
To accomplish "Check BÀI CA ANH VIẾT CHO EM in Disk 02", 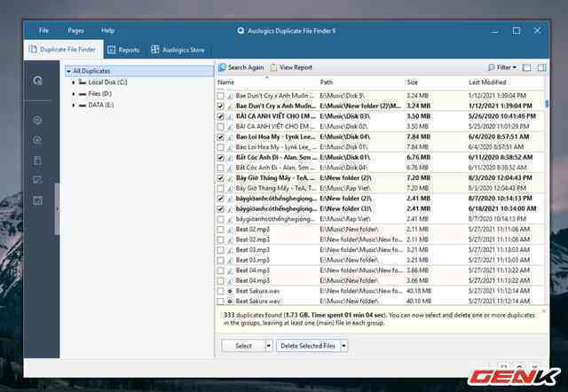I will tap(220, 127).
